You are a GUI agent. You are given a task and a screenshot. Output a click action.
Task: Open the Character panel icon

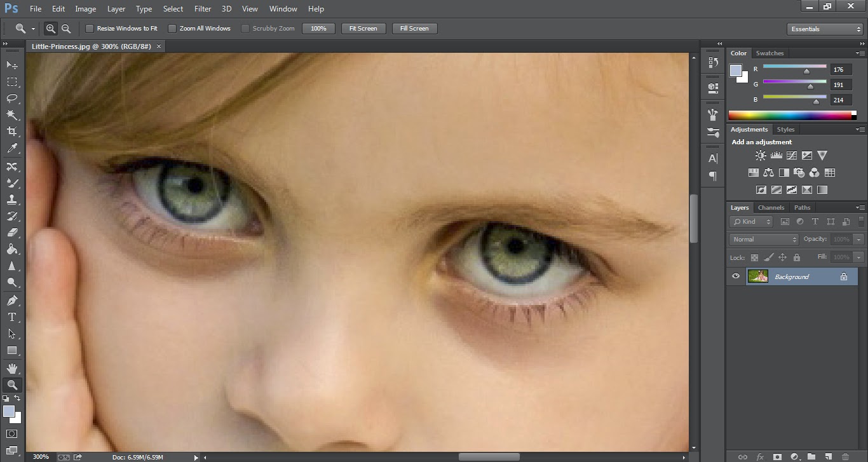pyautogui.click(x=713, y=158)
